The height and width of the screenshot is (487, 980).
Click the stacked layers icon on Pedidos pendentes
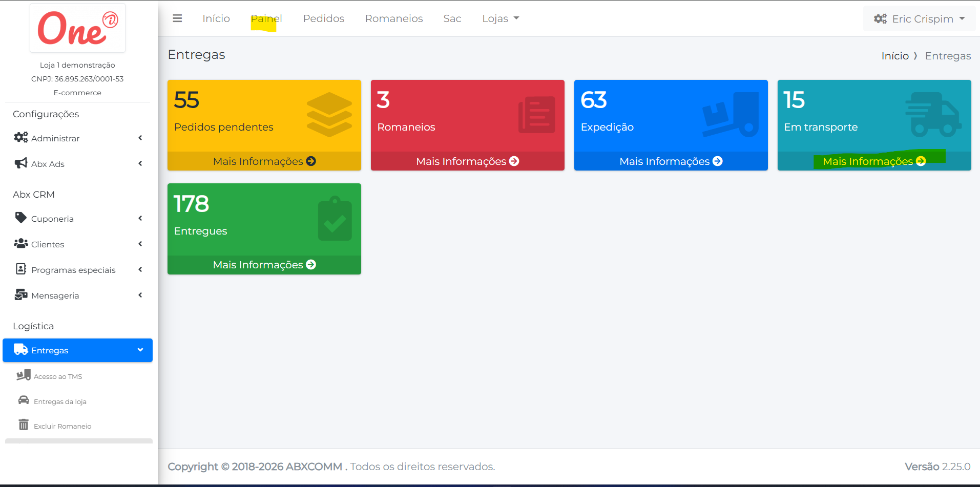point(329,115)
